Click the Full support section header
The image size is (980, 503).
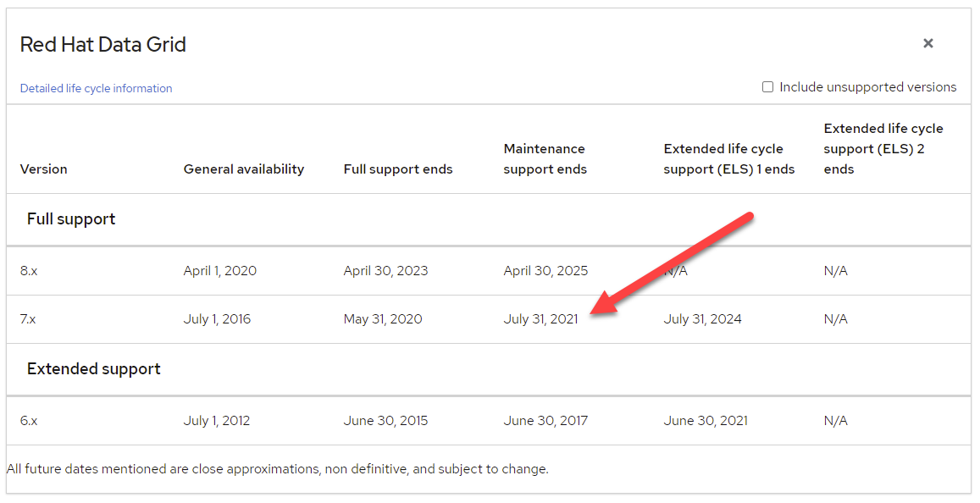click(x=71, y=218)
